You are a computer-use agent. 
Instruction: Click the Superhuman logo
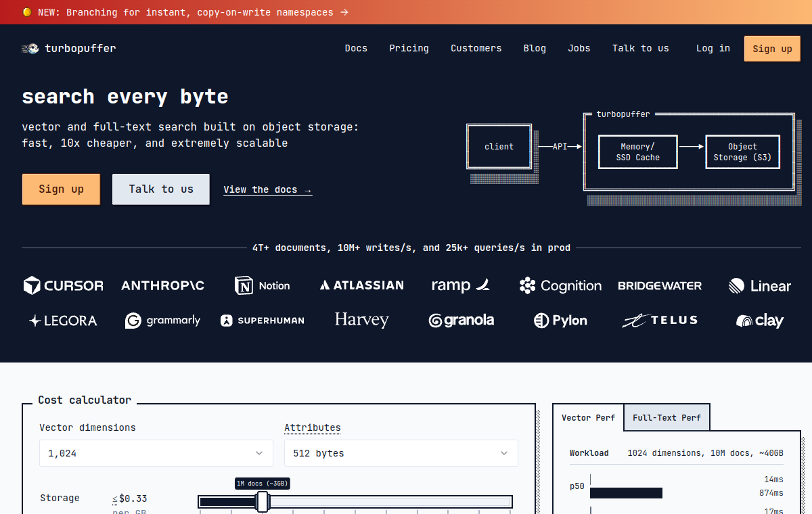point(262,321)
